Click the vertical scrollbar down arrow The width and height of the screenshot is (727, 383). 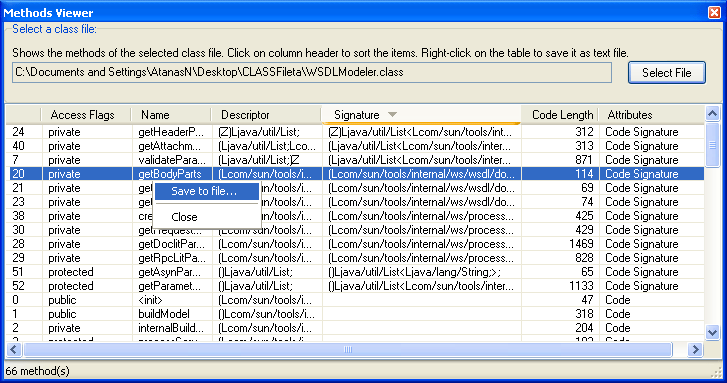point(712,332)
